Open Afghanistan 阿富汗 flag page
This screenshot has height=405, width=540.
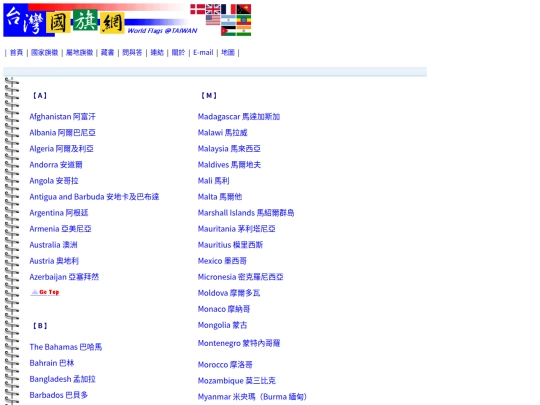[x=62, y=117]
